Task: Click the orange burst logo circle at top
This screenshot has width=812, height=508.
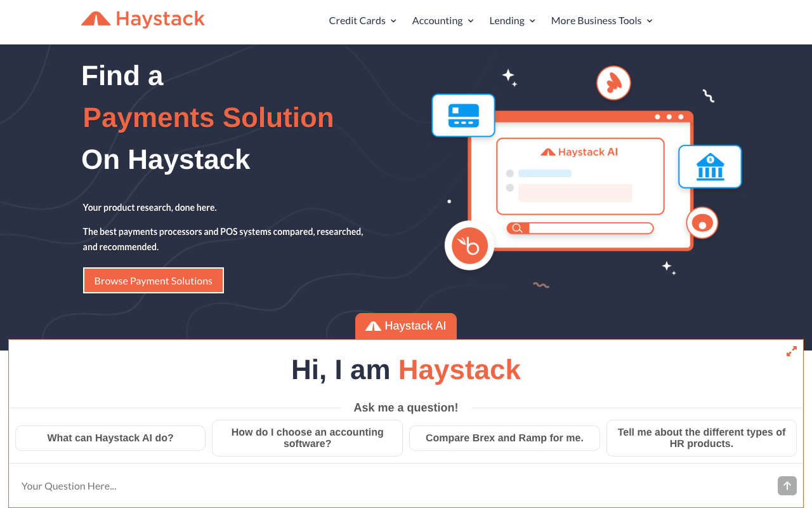Action: (x=613, y=83)
